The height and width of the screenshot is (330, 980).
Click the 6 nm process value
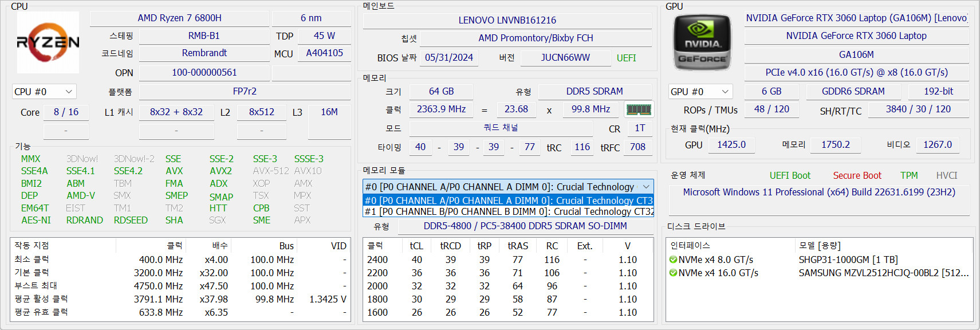click(x=311, y=18)
